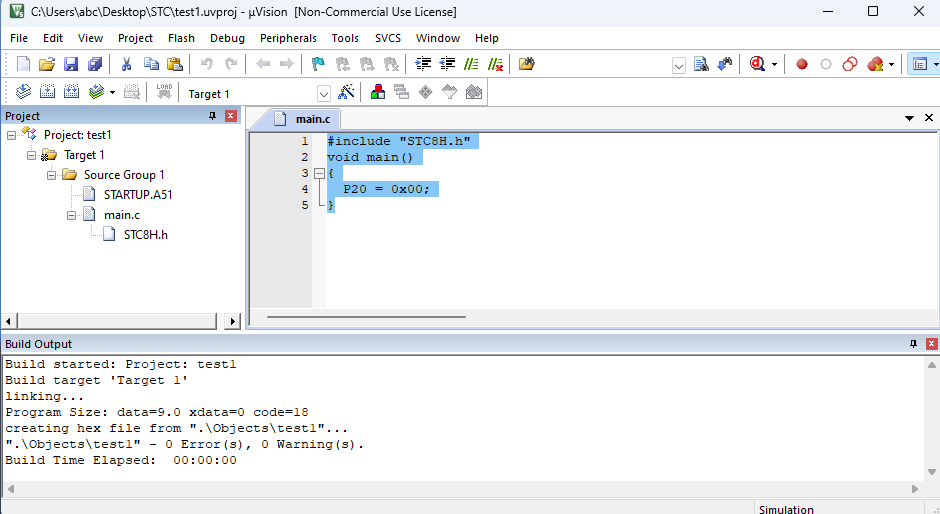Click the Build Output scroll down arrow
This screenshot has width=940, height=514.
932,472
